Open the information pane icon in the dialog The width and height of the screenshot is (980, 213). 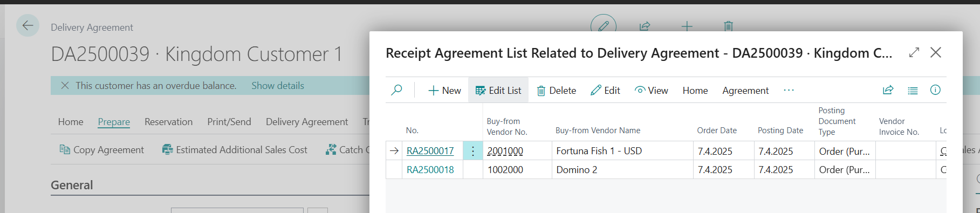(x=935, y=90)
